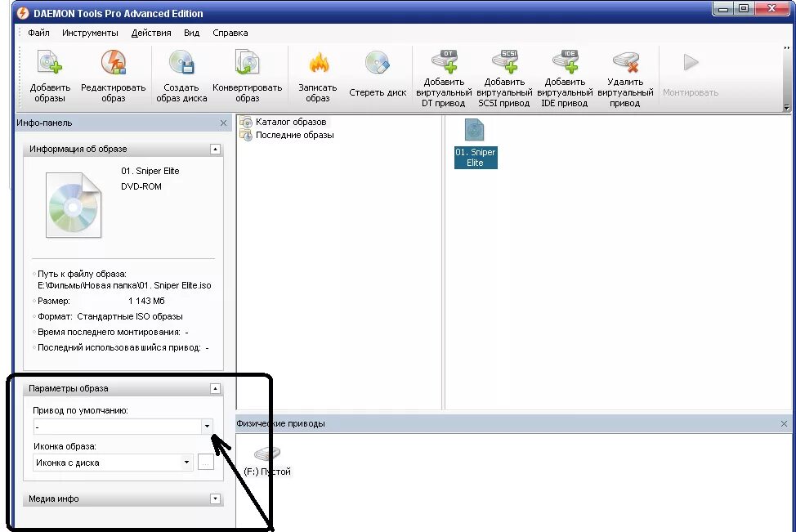The width and height of the screenshot is (796, 532).
Task: Open the Справка menu
Action: tap(230, 33)
